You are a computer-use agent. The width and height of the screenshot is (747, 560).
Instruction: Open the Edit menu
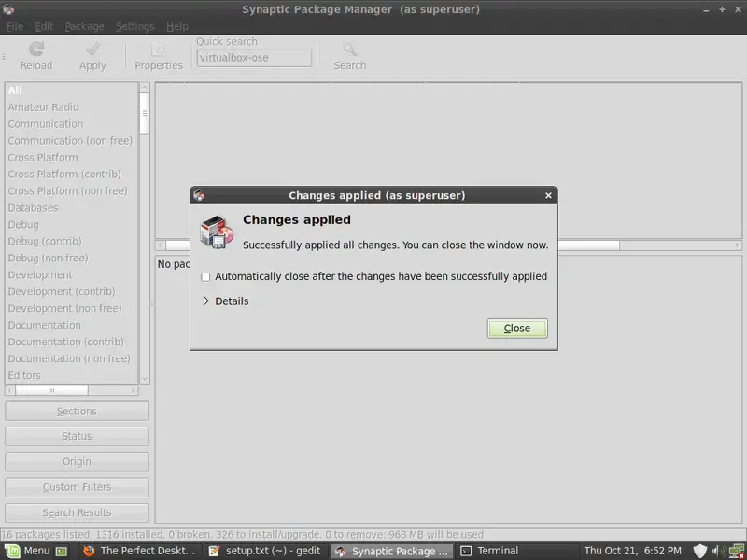point(44,26)
